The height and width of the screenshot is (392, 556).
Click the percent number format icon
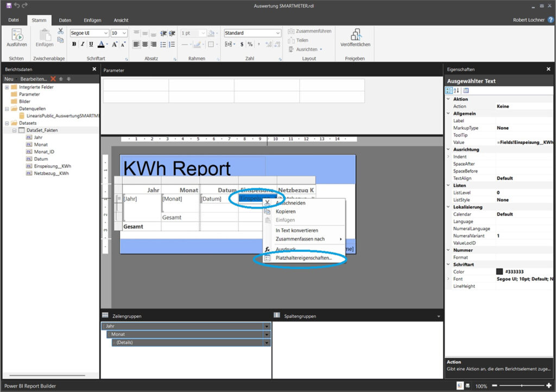coord(250,45)
